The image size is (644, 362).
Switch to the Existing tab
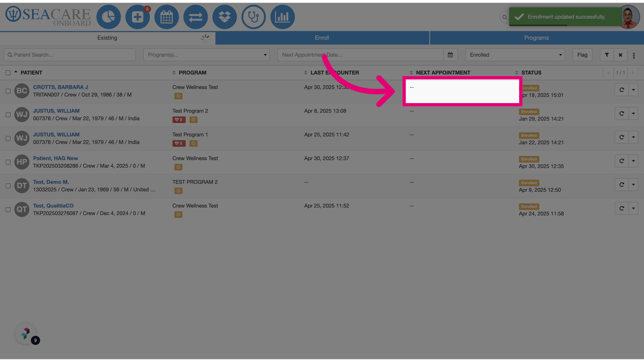[x=107, y=38]
